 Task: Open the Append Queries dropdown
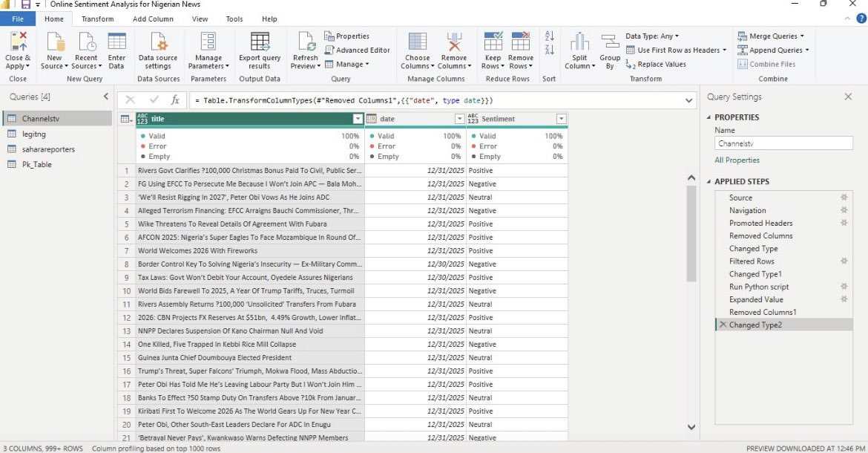pyautogui.click(x=773, y=50)
